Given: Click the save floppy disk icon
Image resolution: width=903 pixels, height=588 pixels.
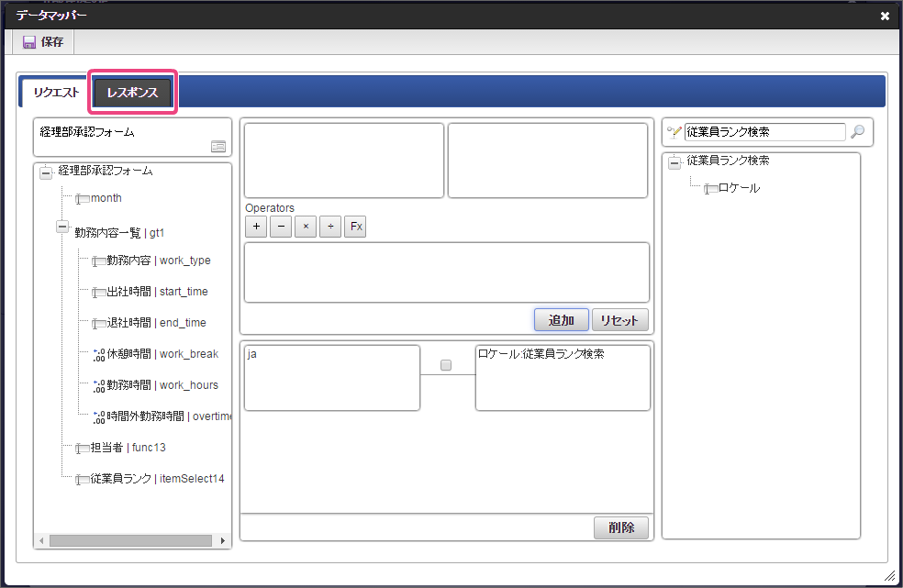Looking at the screenshot, I should [28, 42].
